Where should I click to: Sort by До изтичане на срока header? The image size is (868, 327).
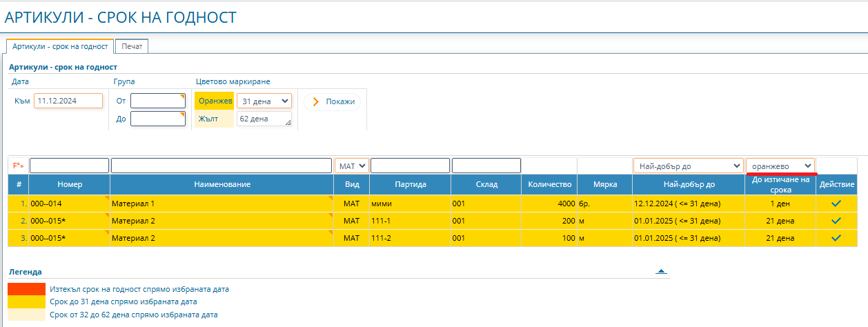pyautogui.click(x=780, y=185)
